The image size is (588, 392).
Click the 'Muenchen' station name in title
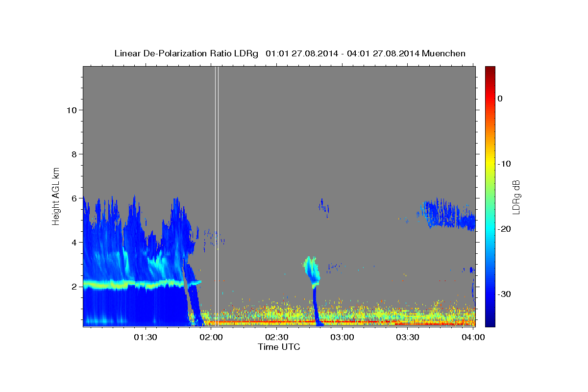pos(443,53)
